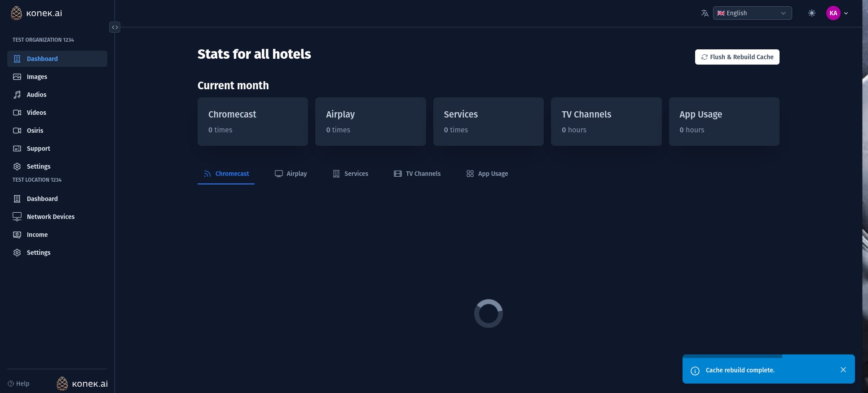Viewport: 868px width, 393px height.
Task: Click the 'Cache rebuild complete.' text
Action: coord(740,370)
